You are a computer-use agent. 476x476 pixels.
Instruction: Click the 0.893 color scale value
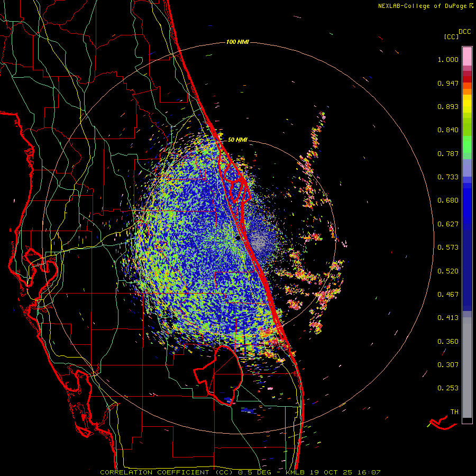[448, 106]
